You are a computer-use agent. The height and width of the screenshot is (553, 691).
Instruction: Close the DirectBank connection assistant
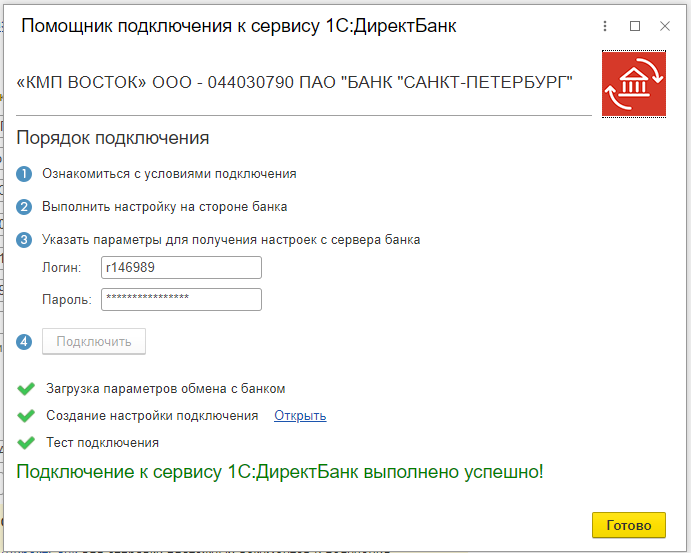(x=665, y=26)
